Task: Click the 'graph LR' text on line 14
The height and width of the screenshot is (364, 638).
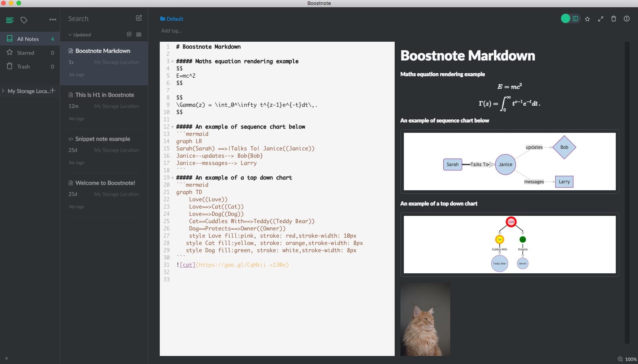Action: 189,141
